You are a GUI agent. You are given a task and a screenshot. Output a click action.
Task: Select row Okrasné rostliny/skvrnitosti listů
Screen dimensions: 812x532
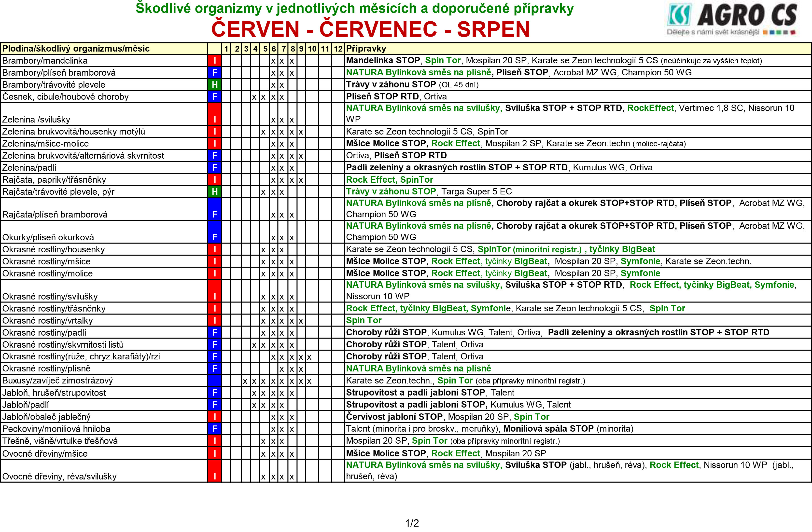tap(406, 344)
